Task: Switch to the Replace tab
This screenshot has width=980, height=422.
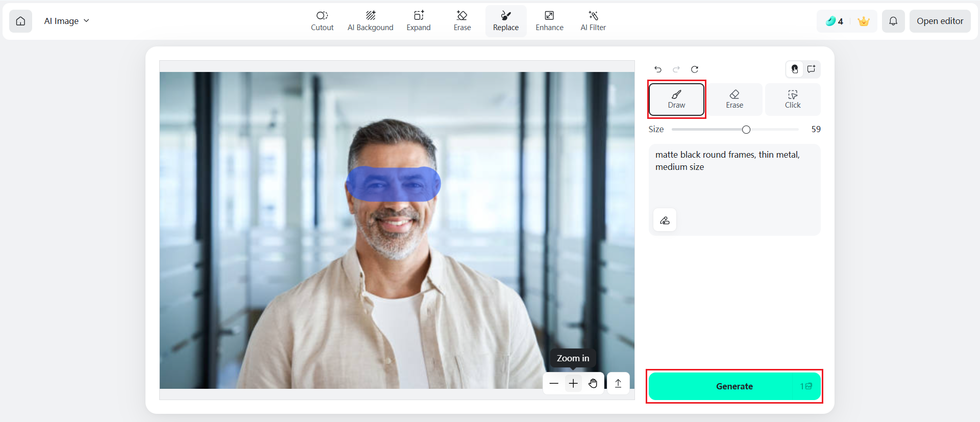Action: [x=505, y=21]
